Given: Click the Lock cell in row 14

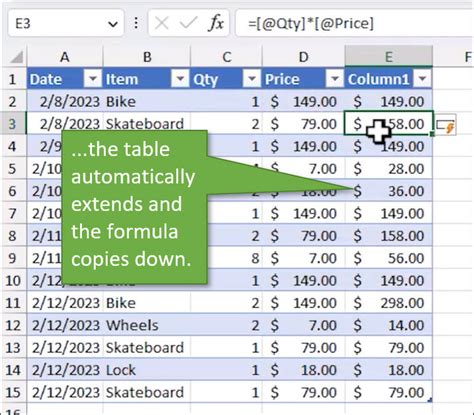Looking at the screenshot, I should pos(147,370).
